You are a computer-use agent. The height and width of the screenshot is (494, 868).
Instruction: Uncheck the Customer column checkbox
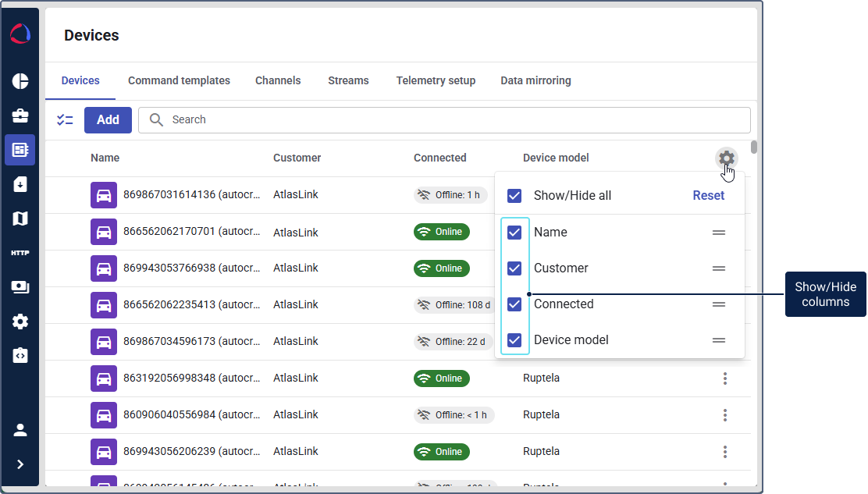click(x=514, y=268)
